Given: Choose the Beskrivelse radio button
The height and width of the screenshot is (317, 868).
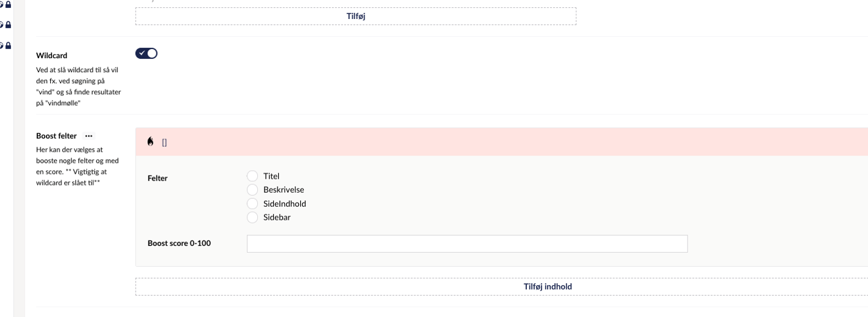Looking at the screenshot, I should coord(252,190).
